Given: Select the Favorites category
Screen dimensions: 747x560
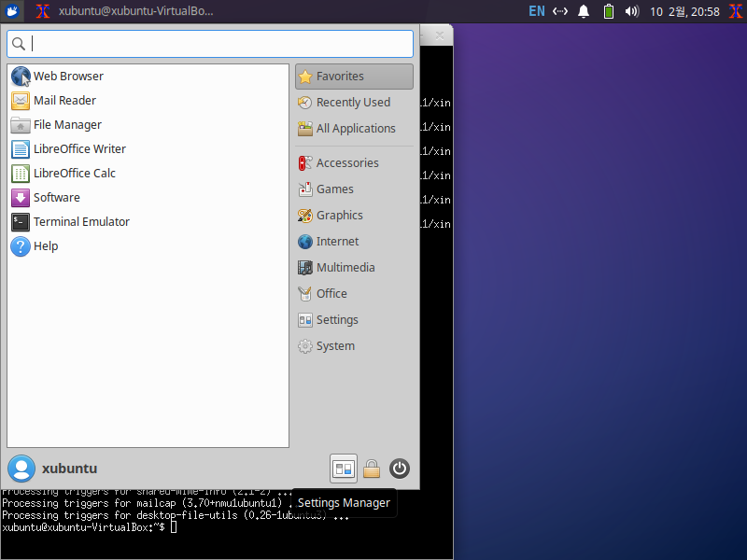Looking at the screenshot, I should coord(354,77).
